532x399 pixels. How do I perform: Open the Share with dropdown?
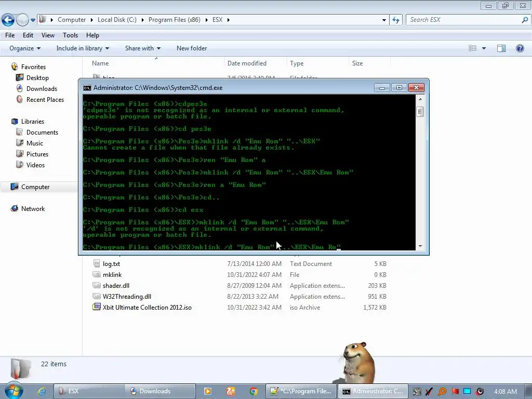click(x=142, y=48)
